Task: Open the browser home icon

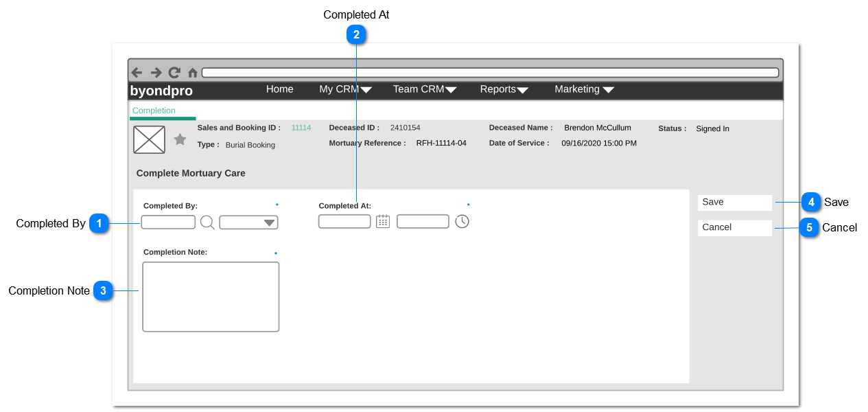Action: pyautogui.click(x=193, y=72)
